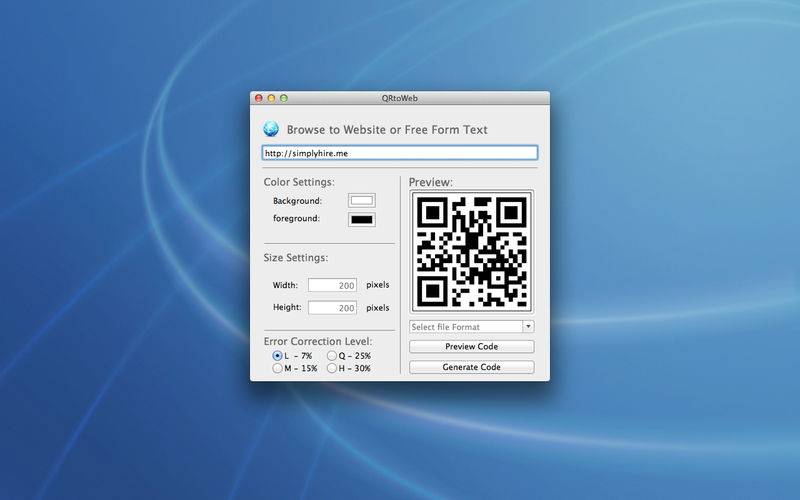This screenshot has height=500, width=800.
Task: Click the Browse to Website heading text
Action: pyautogui.click(x=387, y=130)
